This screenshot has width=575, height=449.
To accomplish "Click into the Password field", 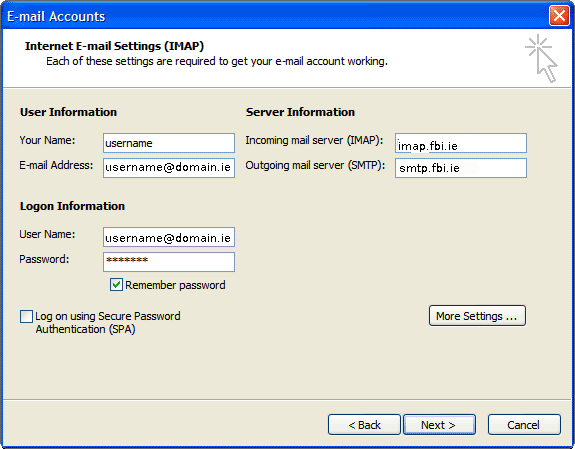I will pos(169,262).
